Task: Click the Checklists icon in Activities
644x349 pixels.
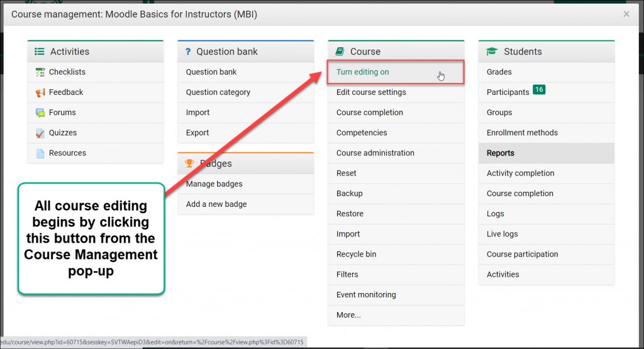Action: [40, 72]
